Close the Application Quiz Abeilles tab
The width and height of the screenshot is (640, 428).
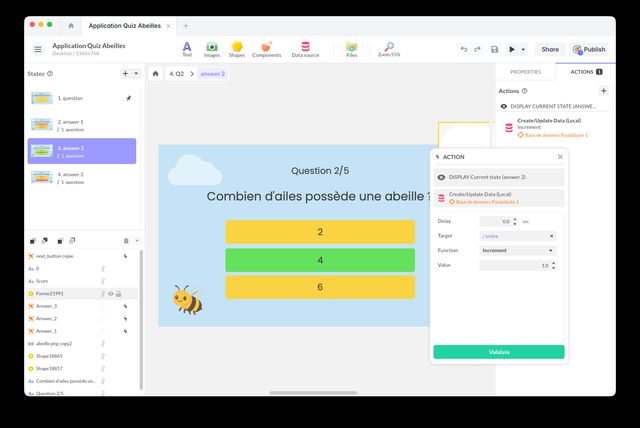click(169, 26)
